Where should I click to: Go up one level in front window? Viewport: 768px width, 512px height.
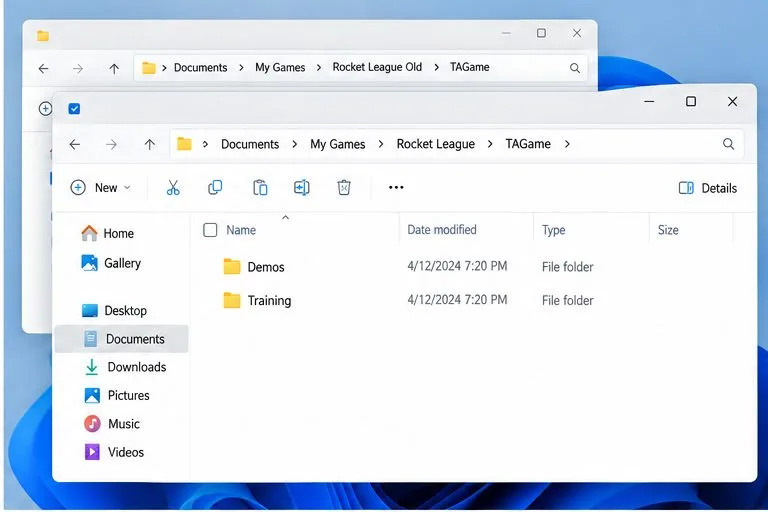coord(149,145)
